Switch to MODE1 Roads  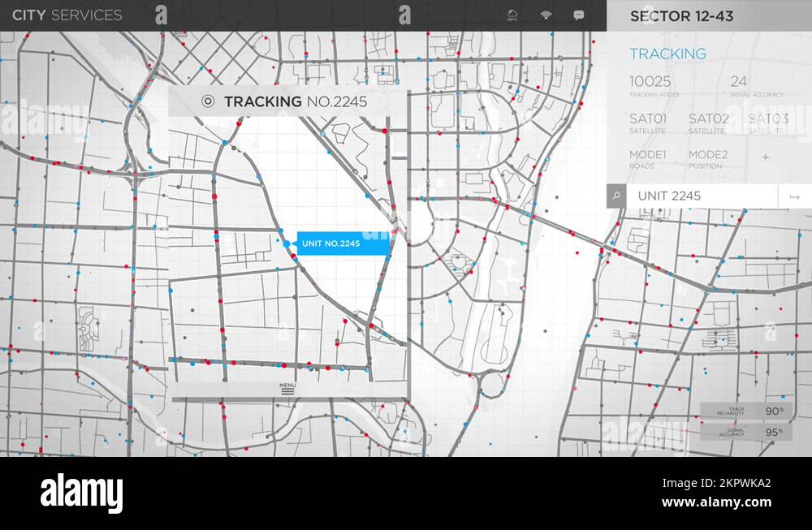tap(647, 159)
